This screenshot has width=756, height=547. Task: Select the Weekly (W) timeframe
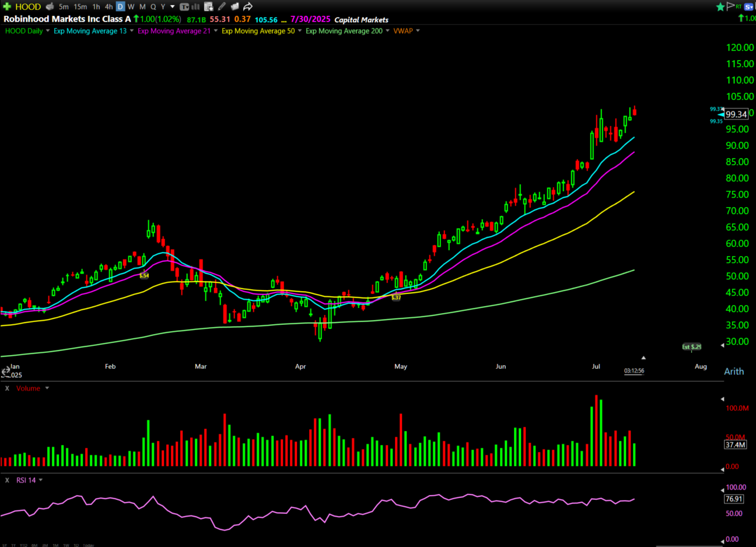131,6
